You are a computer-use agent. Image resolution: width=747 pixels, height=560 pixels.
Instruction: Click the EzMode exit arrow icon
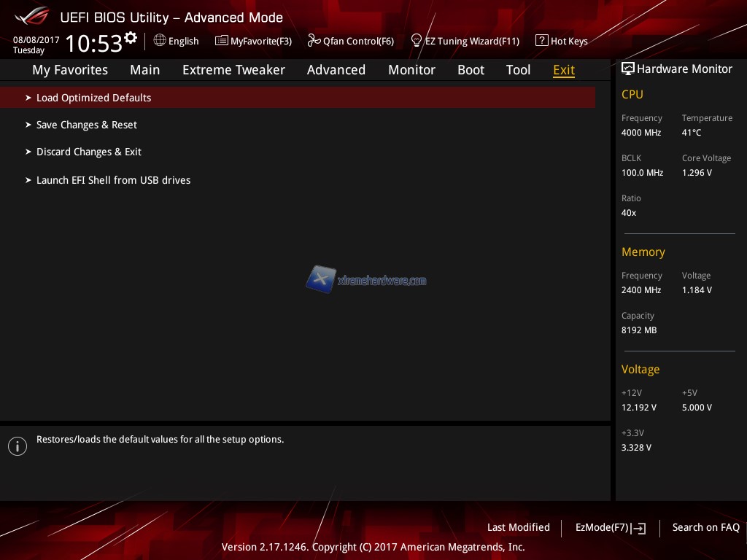coord(640,529)
